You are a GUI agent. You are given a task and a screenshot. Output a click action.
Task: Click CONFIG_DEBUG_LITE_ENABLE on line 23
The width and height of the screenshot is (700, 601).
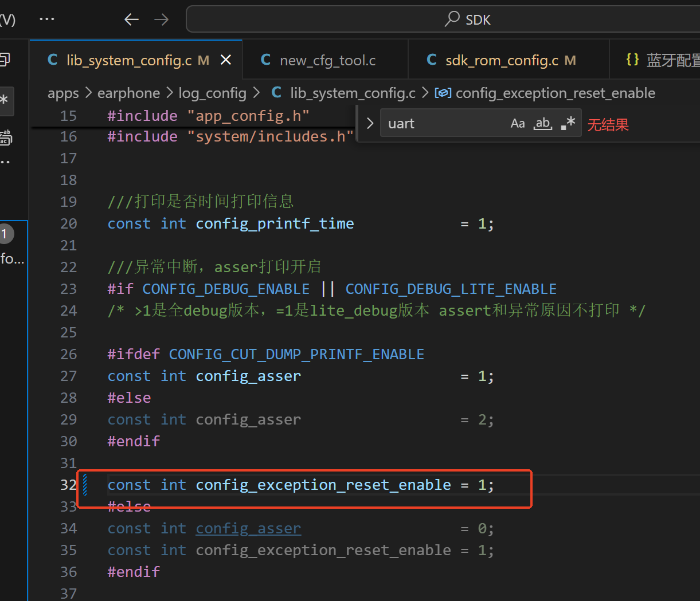point(451,289)
